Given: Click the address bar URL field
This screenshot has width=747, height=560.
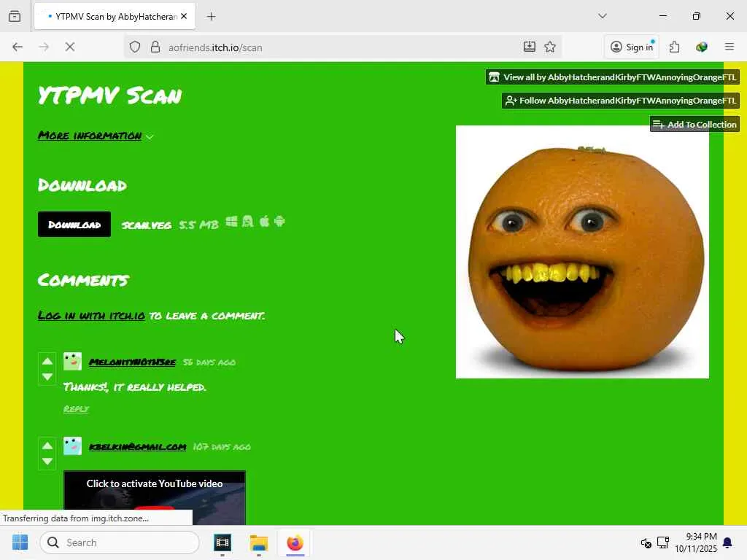Looking at the screenshot, I should [343, 47].
